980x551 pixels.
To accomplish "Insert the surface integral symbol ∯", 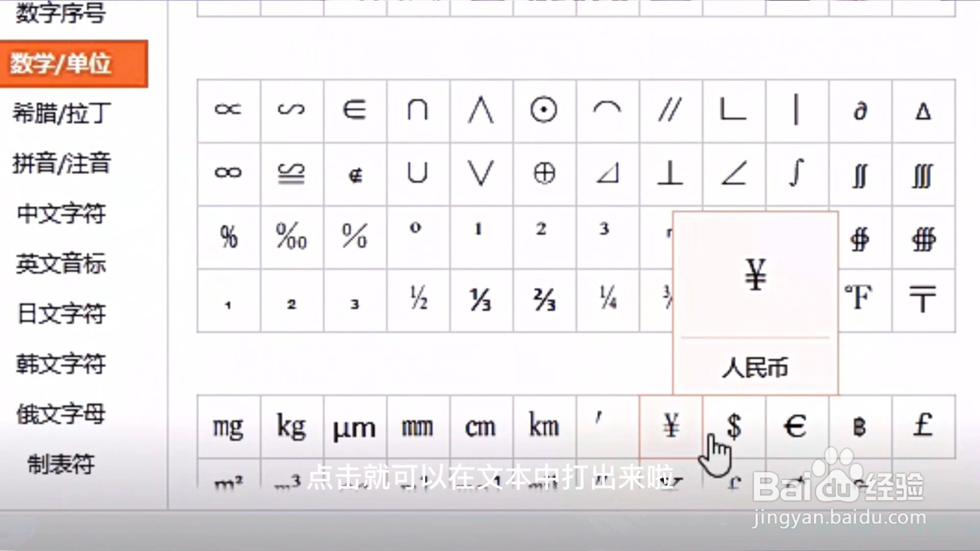I will click(865, 237).
